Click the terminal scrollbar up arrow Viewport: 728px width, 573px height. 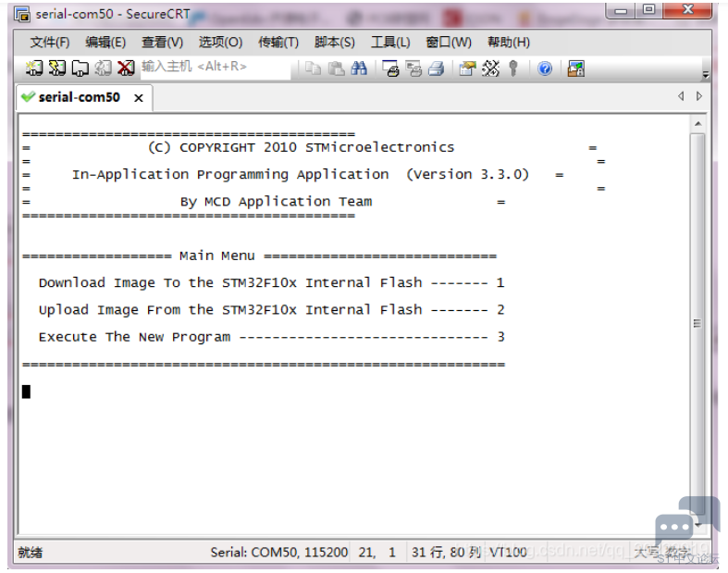[697, 124]
